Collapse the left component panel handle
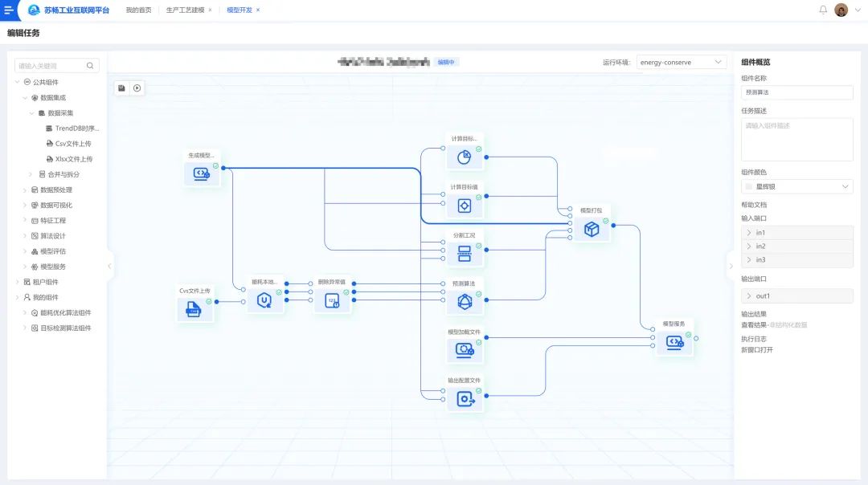The width and height of the screenshot is (868, 485). [109, 266]
